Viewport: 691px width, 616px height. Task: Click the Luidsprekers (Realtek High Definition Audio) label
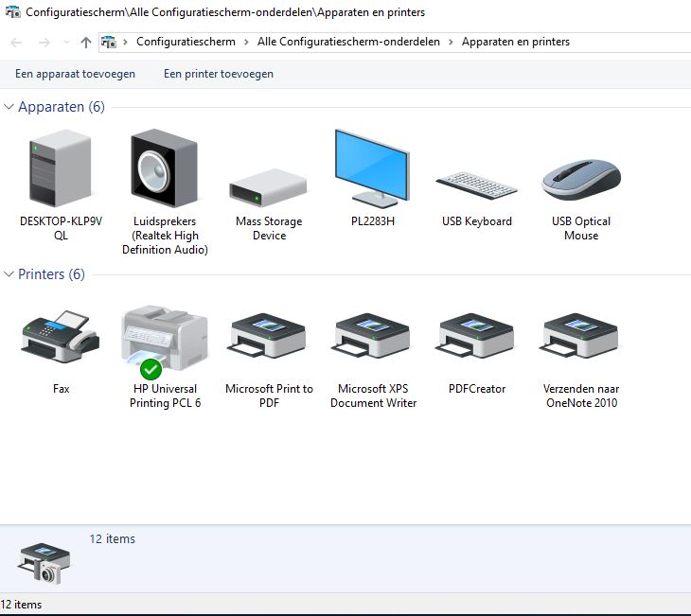coord(165,236)
